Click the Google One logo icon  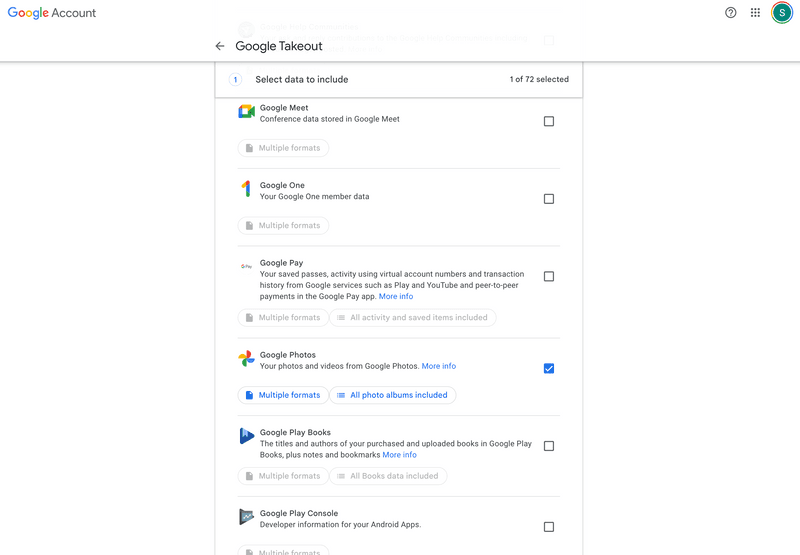[246, 189]
